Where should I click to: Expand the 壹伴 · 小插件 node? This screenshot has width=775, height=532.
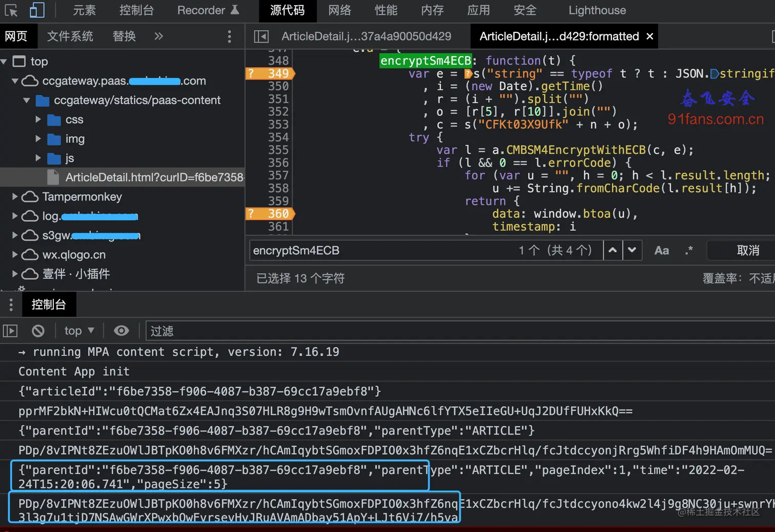[15, 274]
